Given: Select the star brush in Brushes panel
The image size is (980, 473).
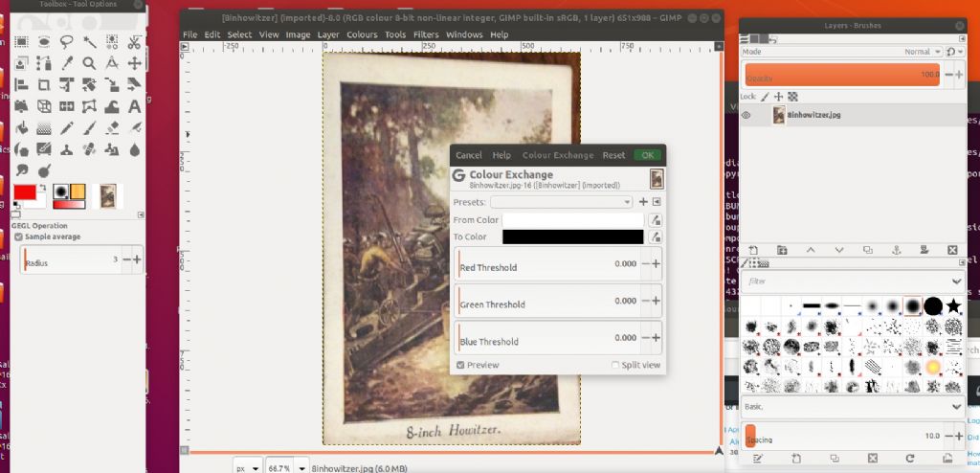Looking at the screenshot, I should click(953, 306).
